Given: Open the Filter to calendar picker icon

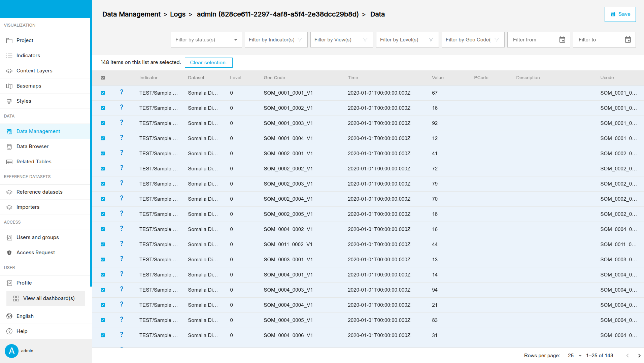Looking at the screenshot, I should [x=628, y=40].
